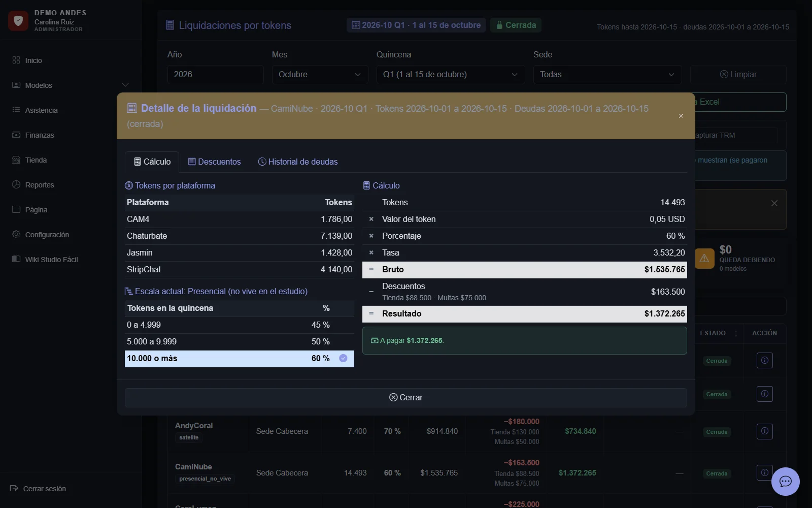Click the info action icon for AndyCoral row
Image resolution: width=812 pixels, height=508 pixels.
click(x=764, y=431)
